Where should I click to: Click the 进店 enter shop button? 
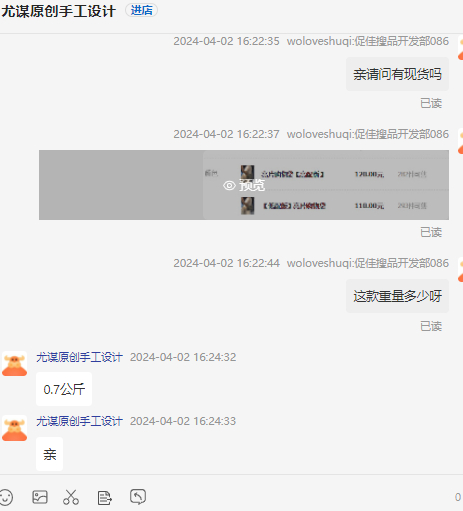click(141, 10)
